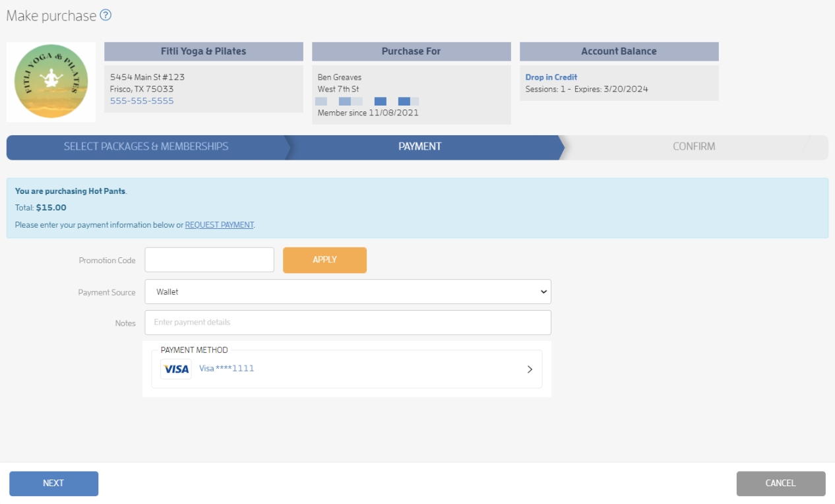The width and height of the screenshot is (835, 504).
Task: Click the Total $15.00 amount
Action: tap(51, 208)
